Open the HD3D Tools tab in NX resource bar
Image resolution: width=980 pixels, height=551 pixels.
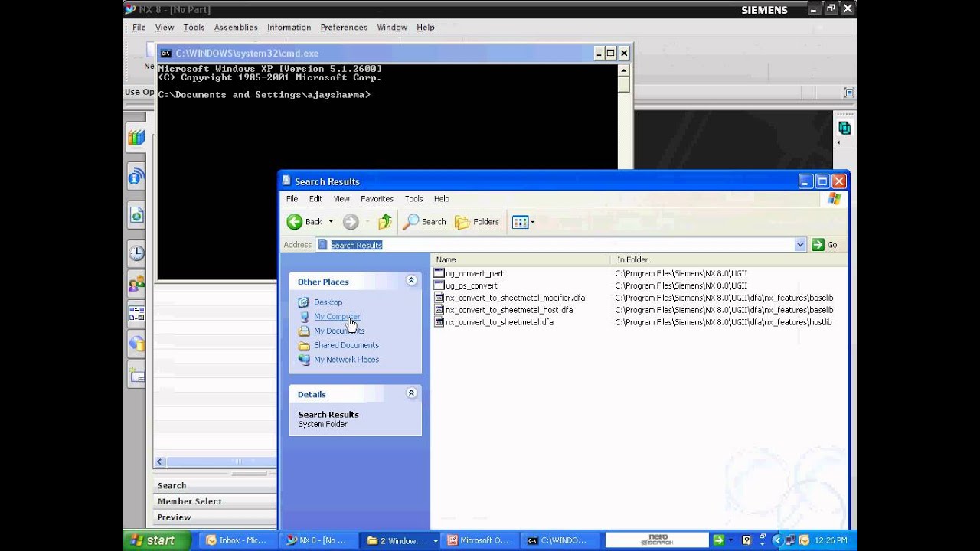[136, 178]
